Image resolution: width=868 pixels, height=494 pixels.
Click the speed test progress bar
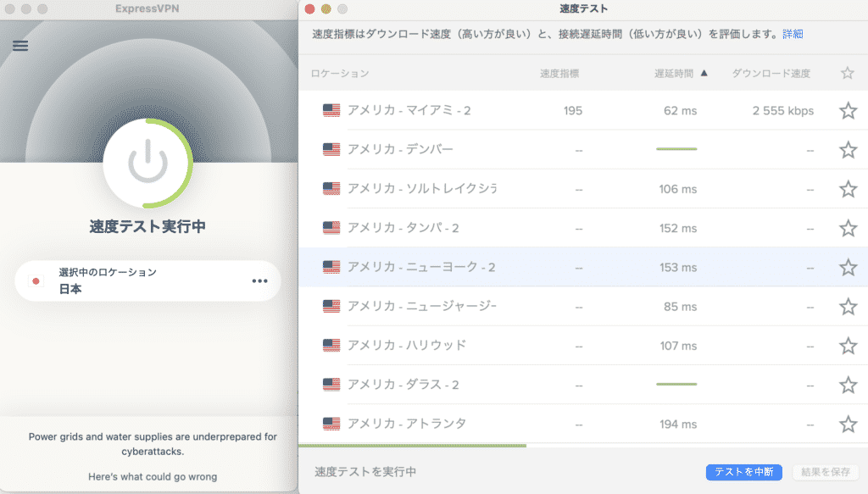point(413,446)
